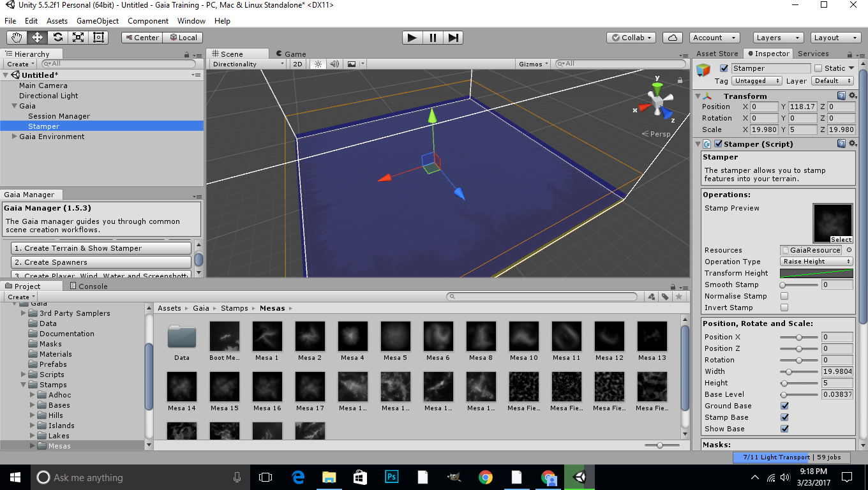Click Create Spawners button
Viewport: 868px width, 490px height.
pos(101,262)
